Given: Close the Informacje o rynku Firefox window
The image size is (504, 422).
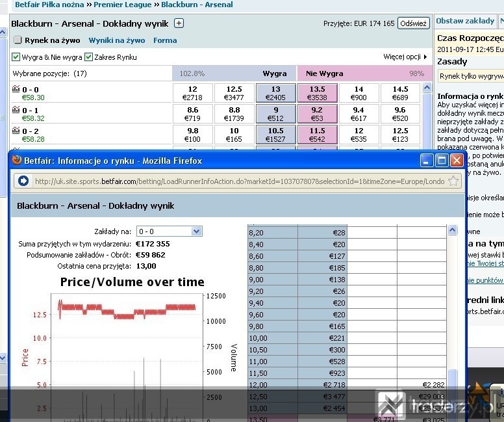Looking at the screenshot, I should click(457, 161).
